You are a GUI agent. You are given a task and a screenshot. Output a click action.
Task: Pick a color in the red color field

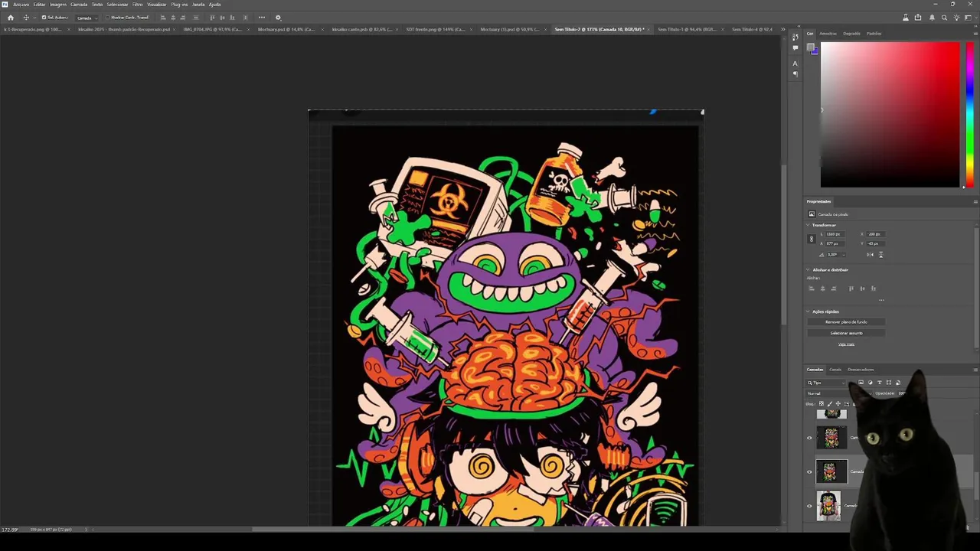click(x=890, y=114)
